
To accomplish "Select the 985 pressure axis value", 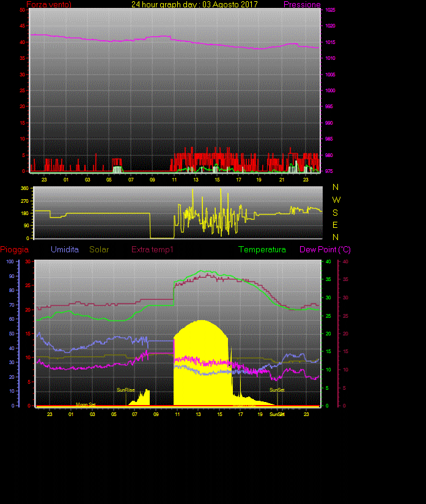I will 329,139.
